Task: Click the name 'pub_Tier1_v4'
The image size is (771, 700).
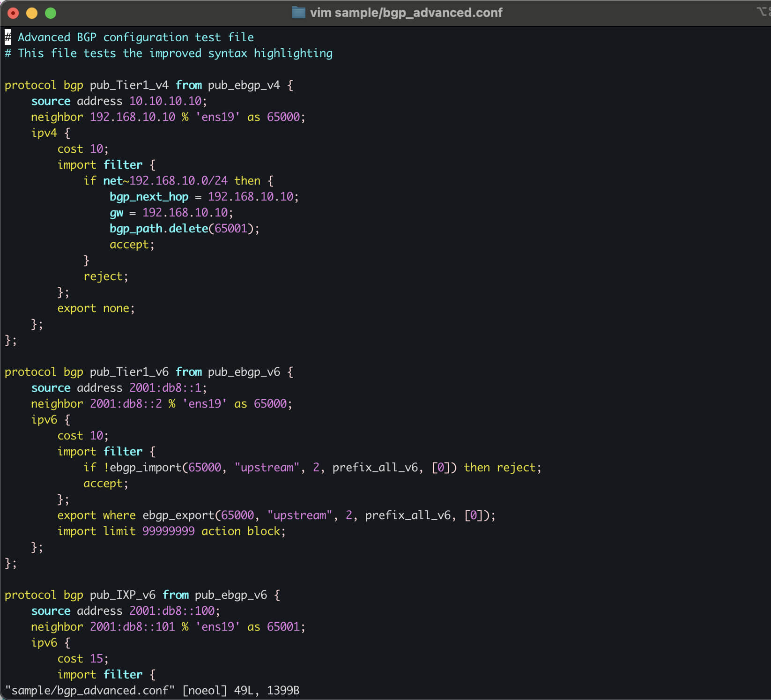Action: (x=129, y=85)
